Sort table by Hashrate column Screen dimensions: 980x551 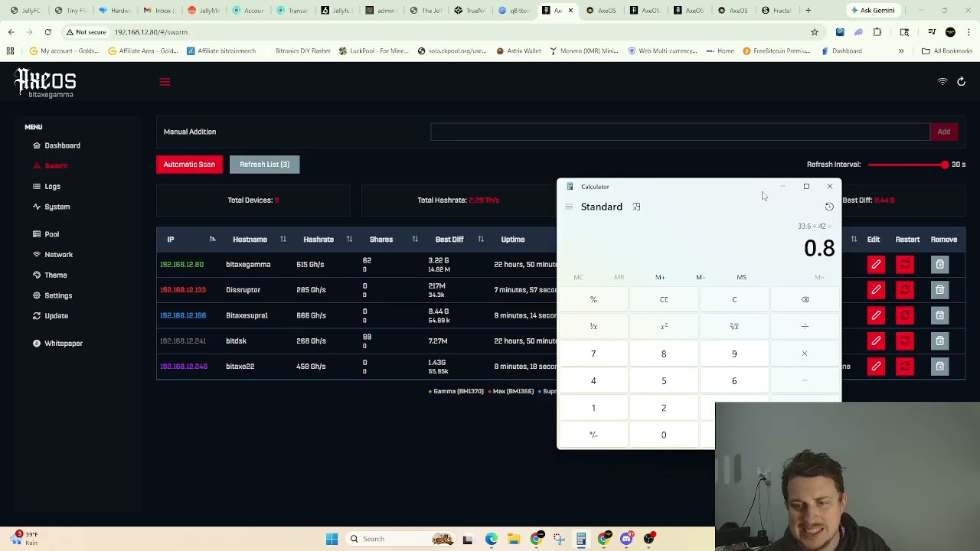pyautogui.click(x=349, y=240)
